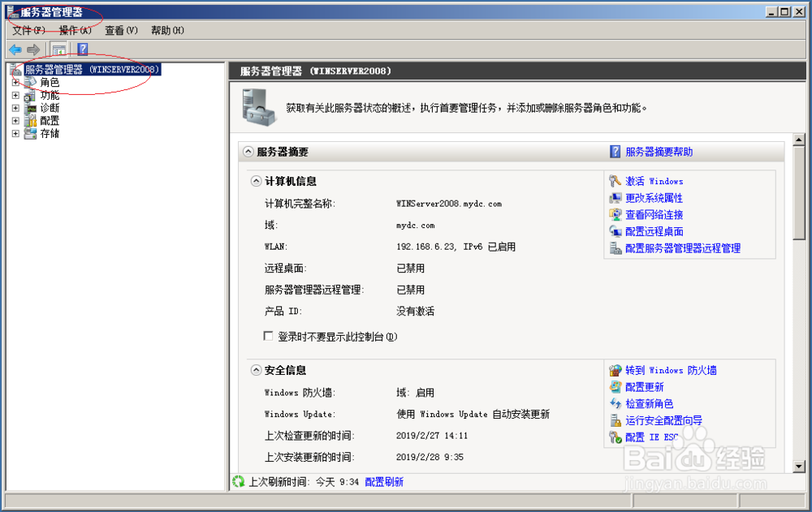Collapse the 计算机信息 section chevron

(256, 180)
